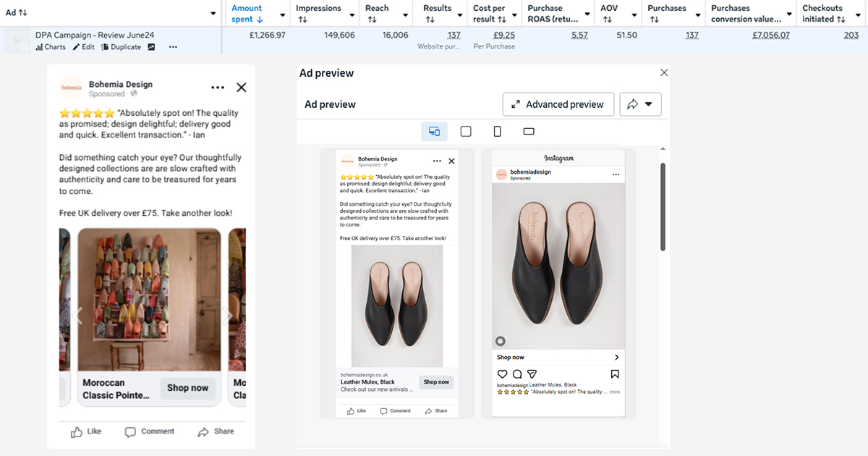Click bohemiadesign username in Instagram preview
868x456 pixels.
coord(530,172)
